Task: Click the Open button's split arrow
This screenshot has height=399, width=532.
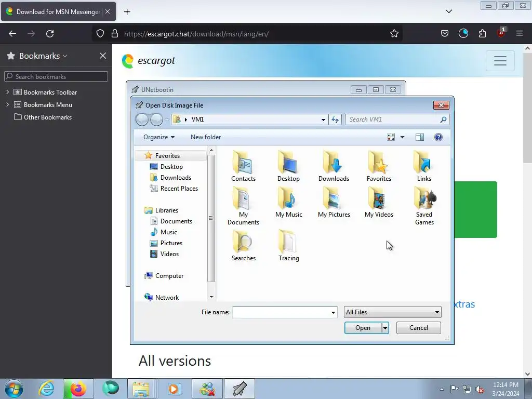Action: pyautogui.click(x=385, y=328)
